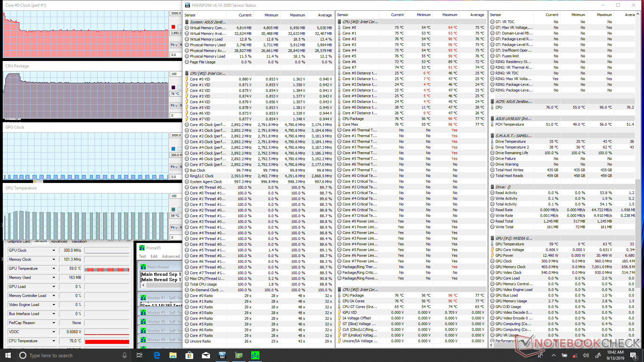Open the GPU Clock sensor dropdown
The width and height of the screenshot is (644, 362).
coord(54,250)
